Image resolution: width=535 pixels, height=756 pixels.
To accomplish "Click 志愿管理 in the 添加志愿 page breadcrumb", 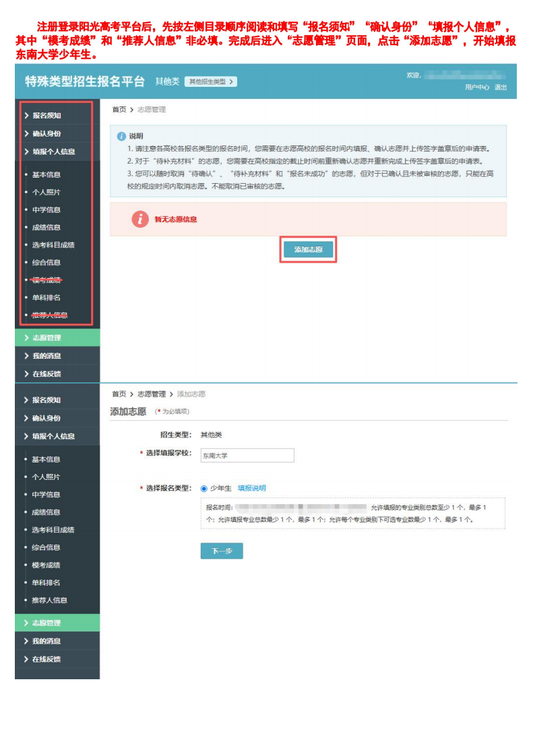I will (x=152, y=394).
